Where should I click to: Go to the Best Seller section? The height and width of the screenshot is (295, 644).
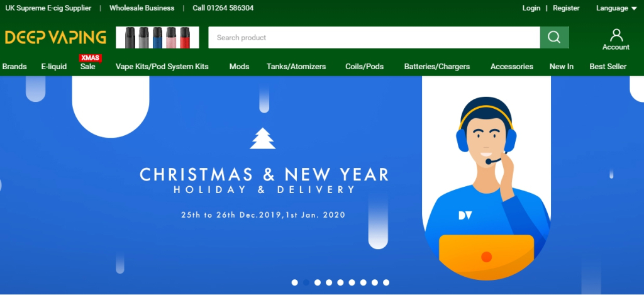(x=608, y=67)
